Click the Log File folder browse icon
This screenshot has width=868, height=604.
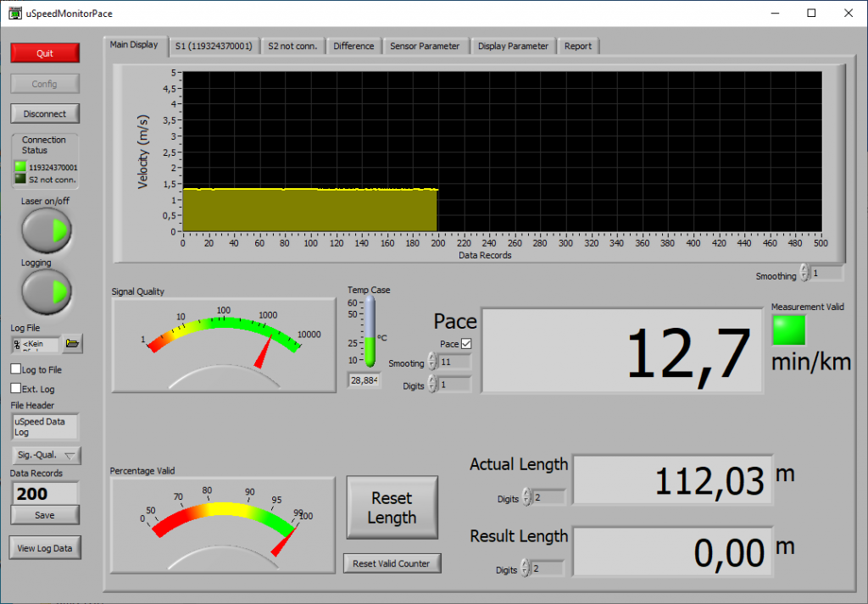click(73, 344)
